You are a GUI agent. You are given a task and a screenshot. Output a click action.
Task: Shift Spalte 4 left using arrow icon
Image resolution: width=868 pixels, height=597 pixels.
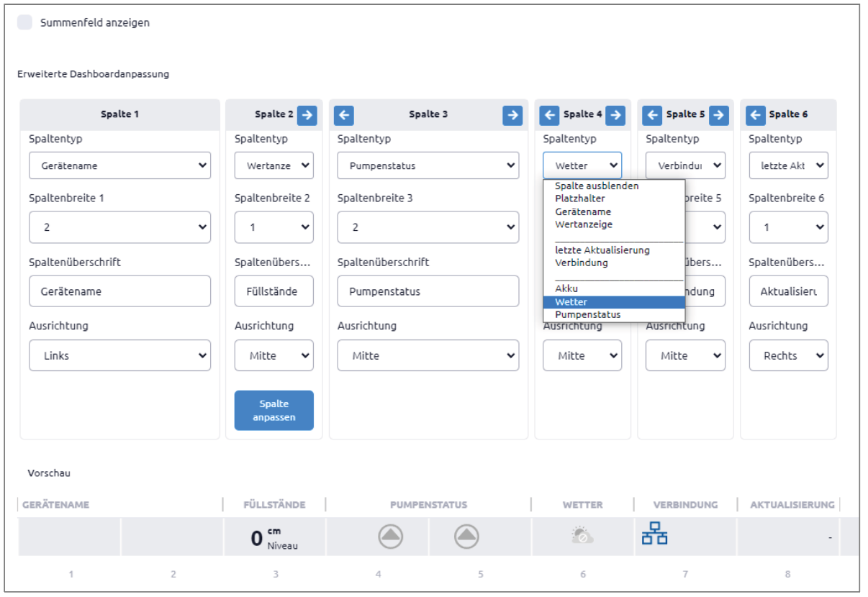click(x=550, y=114)
